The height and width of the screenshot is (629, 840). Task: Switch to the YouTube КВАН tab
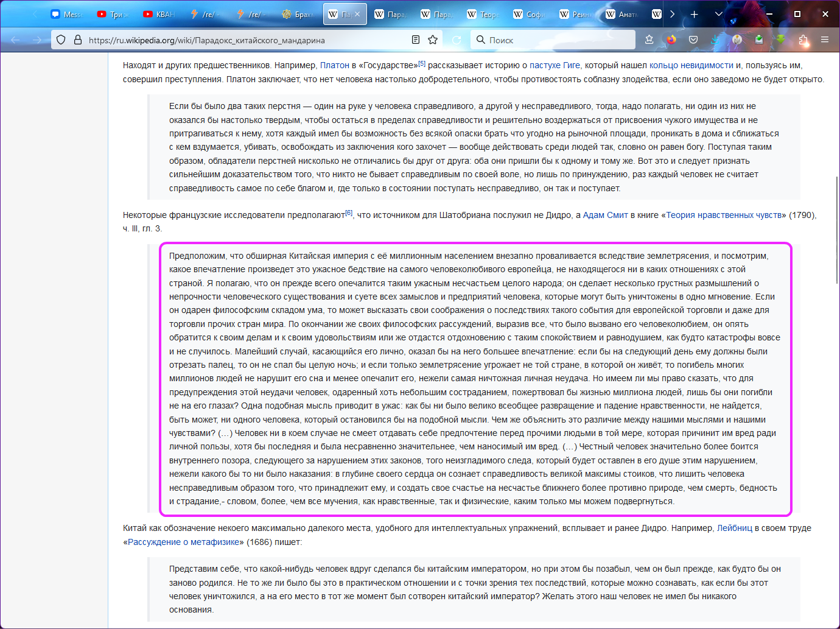point(159,14)
